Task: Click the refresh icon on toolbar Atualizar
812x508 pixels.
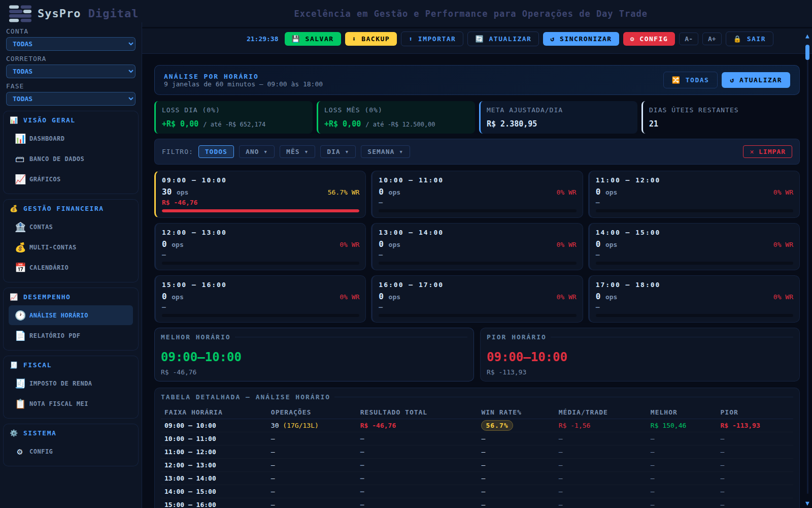Action: tap(479, 39)
